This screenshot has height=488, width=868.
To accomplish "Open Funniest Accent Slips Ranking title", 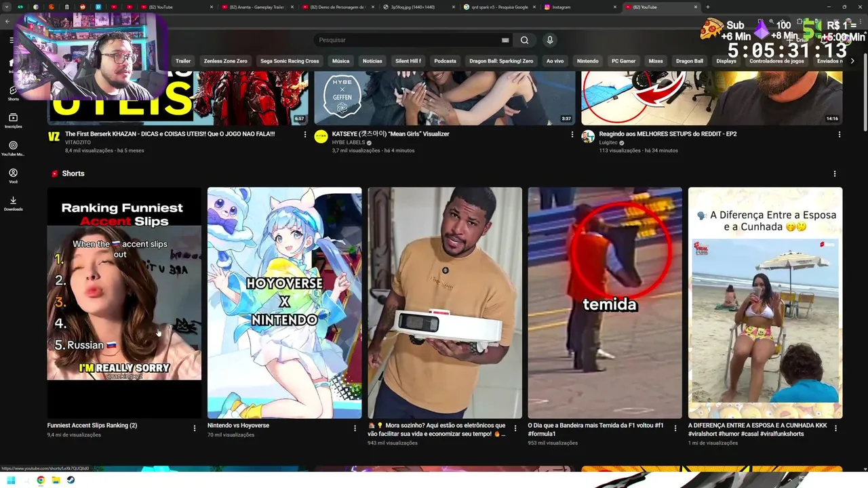I will pos(92,426).
